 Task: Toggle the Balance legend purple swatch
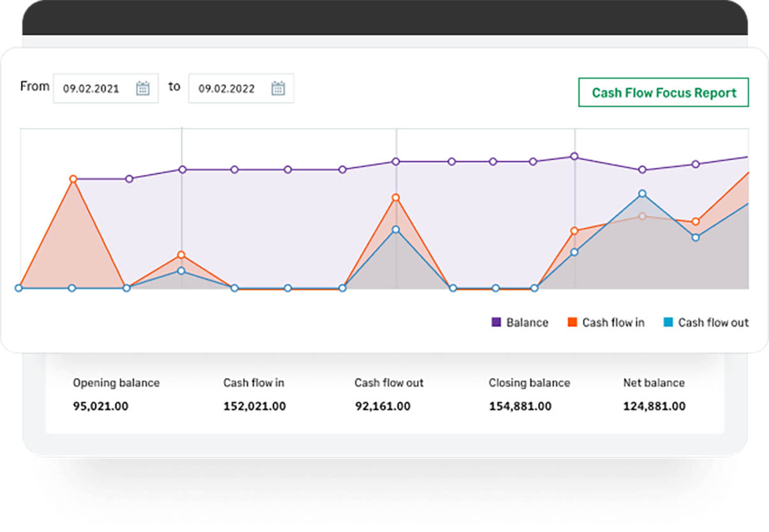pyautogui.click(x=496, y=322)
